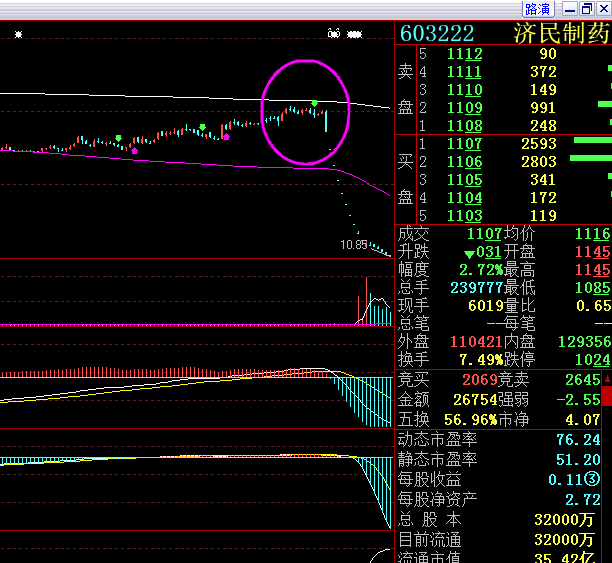Click buy-2 volume 2803
Image resolution: width=612 pixels, height=563 pixels.
tap(539, 162)
